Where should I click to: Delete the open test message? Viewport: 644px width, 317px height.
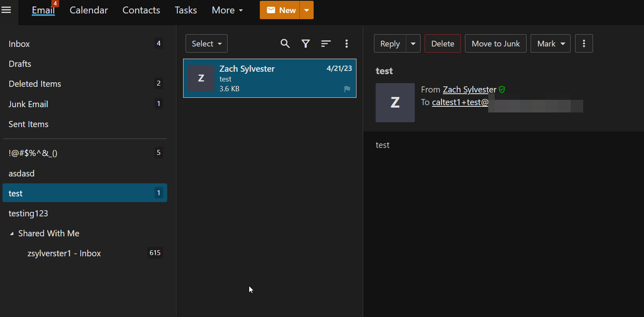coord(443,44)
